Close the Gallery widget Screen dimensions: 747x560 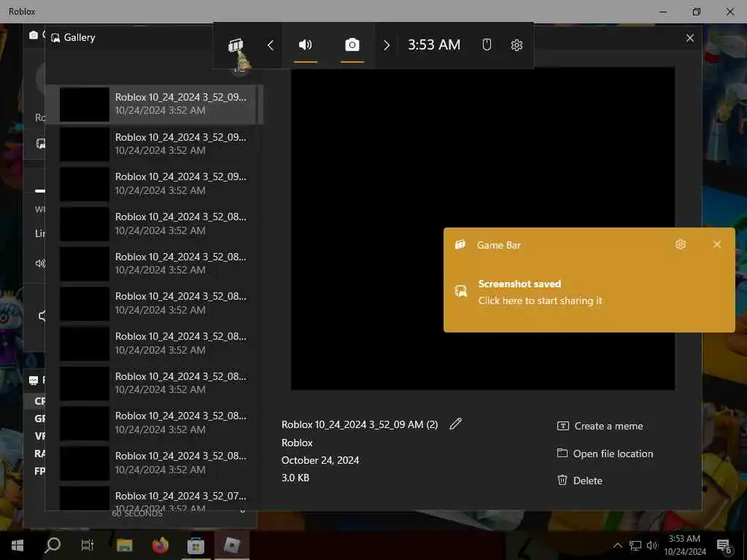click(690, 38)
